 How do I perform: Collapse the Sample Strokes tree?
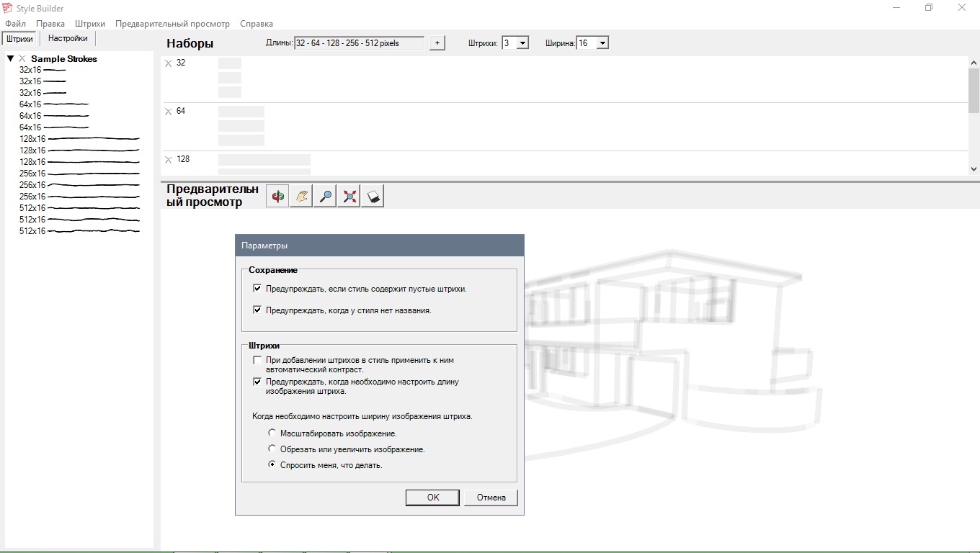point(11,59)
